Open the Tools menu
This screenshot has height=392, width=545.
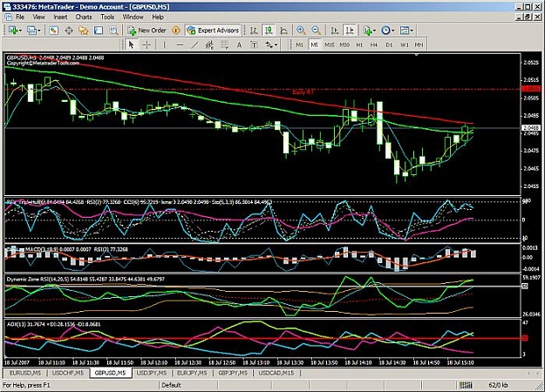[107, 17]
